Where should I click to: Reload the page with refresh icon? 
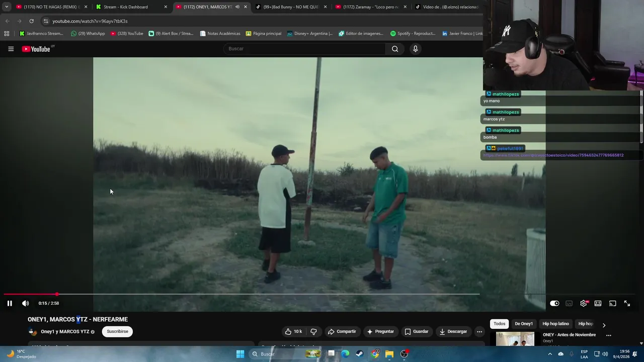click(x=31, y=21)
